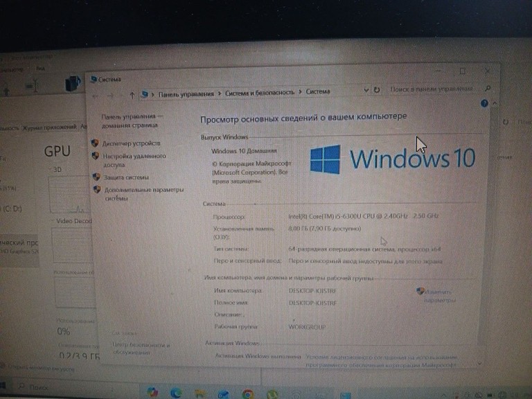Open Device Manager (Диспетчер устройств) link
Screen dimensions: 532x399
point(132,143)
